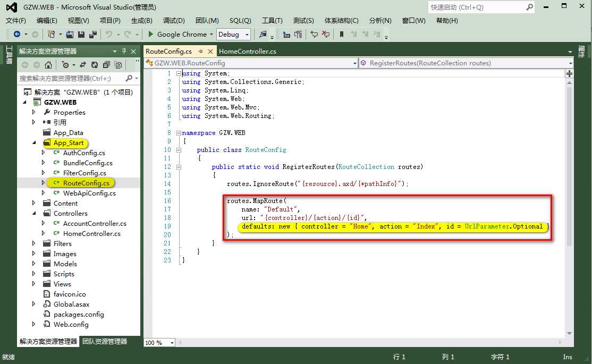Viewport: 592px width, 364px height.
Task: Collapse the using directives outline at line 1
Action: [x=179, y=74]
